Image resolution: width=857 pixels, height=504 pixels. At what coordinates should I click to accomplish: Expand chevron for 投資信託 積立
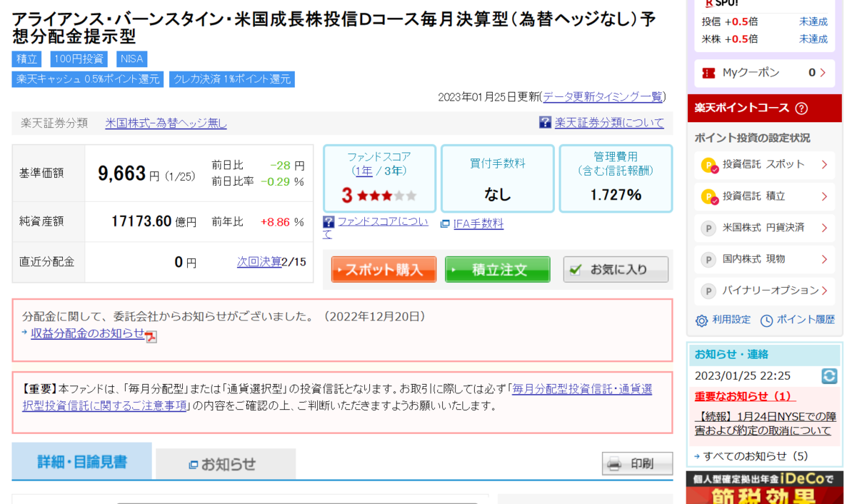pyautogui.click(x=824, y=196)
